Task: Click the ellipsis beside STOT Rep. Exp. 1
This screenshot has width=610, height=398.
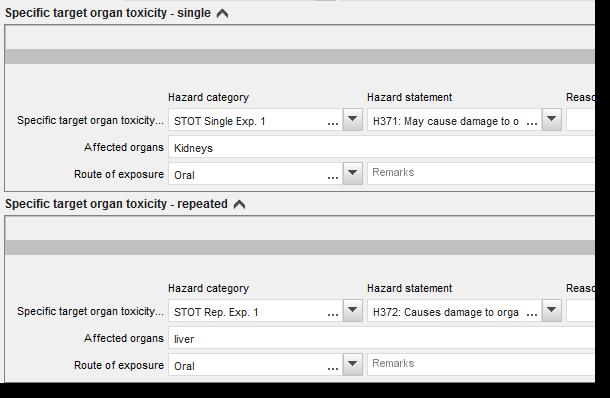Action: click(x=333, y=315)
